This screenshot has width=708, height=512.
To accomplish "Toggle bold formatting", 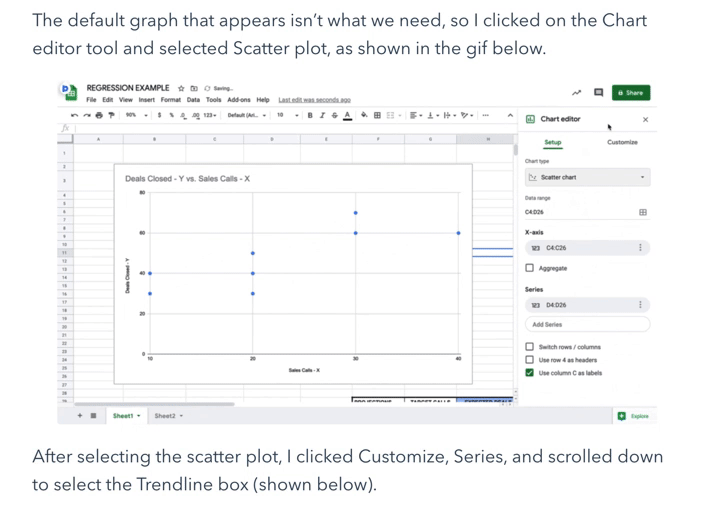I will click(310, 116).
